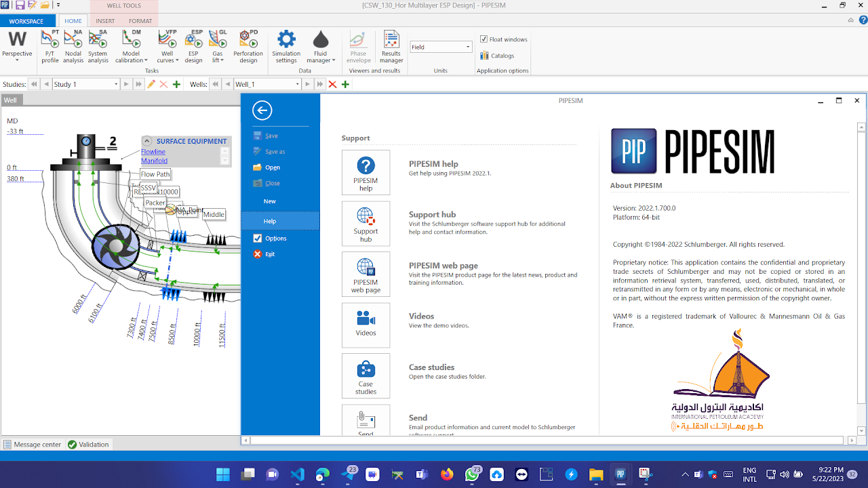Open the Videos tile
868x488 pixels.
(x=366, y=325)
